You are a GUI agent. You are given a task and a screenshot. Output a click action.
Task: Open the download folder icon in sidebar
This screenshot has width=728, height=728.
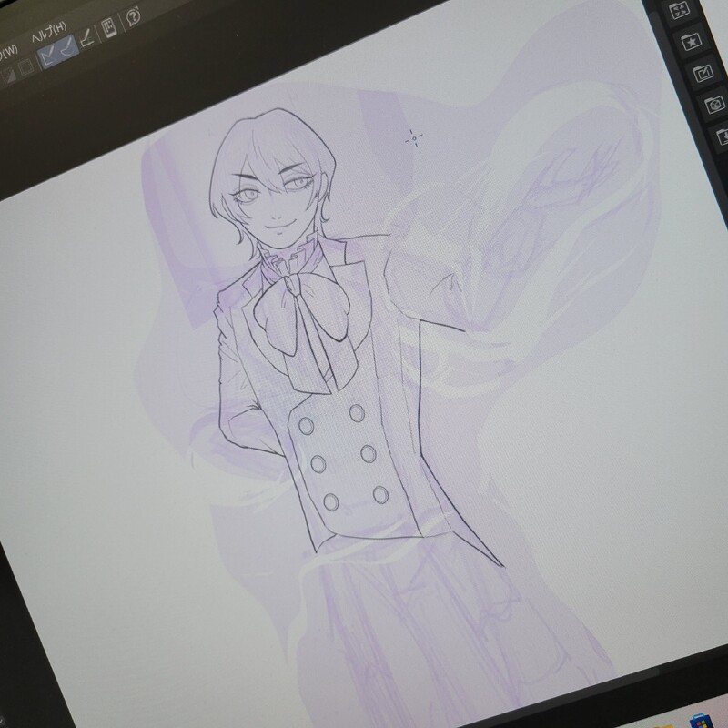[722, 137]
